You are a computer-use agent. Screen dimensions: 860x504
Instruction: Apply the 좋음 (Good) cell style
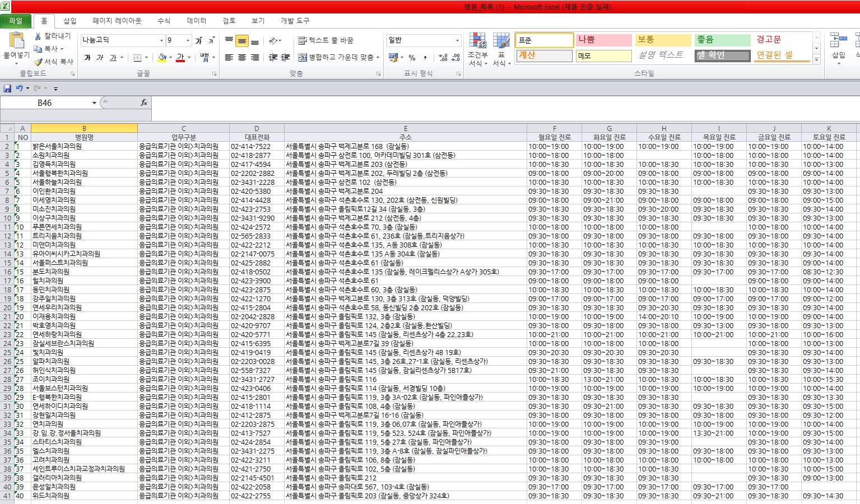tap(723, 40)
